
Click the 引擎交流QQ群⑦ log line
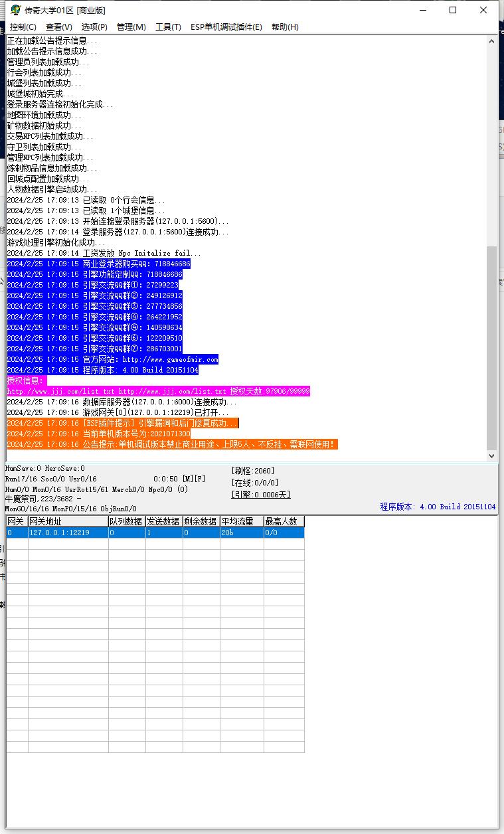(x=94, y=349)
